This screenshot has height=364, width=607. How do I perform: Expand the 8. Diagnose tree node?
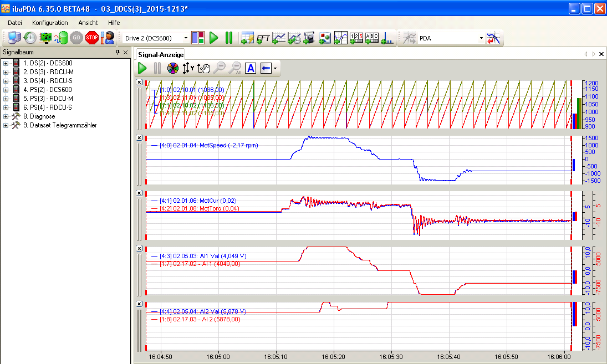pos(6,116)
